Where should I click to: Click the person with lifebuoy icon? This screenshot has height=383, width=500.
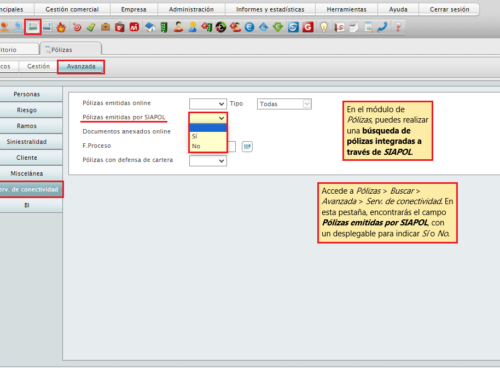[x=235, y=27]
